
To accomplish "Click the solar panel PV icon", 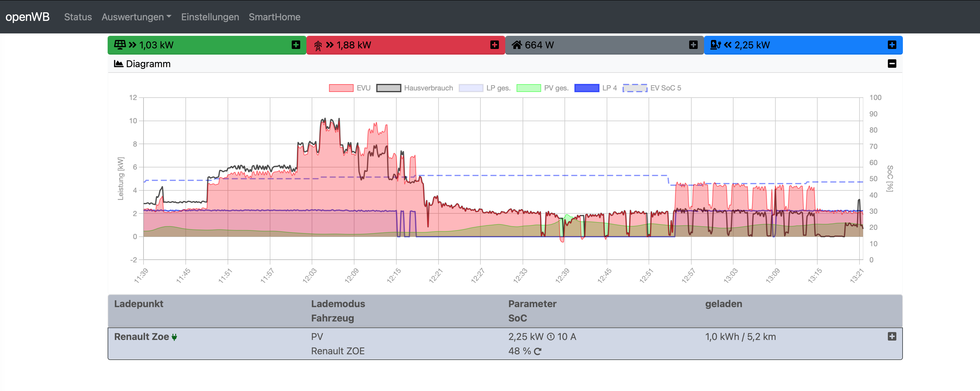I will (x=120, y=45).
